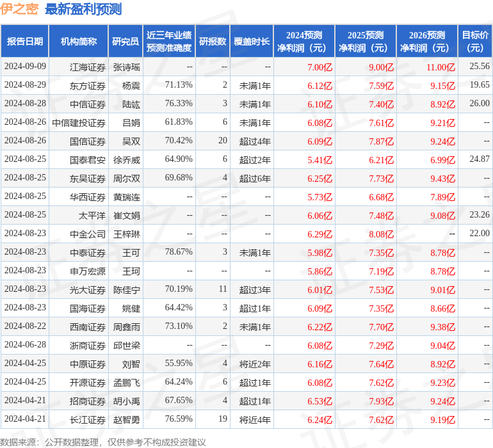The image size is (493, 448).
Task: Click the 最新盈利预测 heading
Action: click(x=83, y=9)
